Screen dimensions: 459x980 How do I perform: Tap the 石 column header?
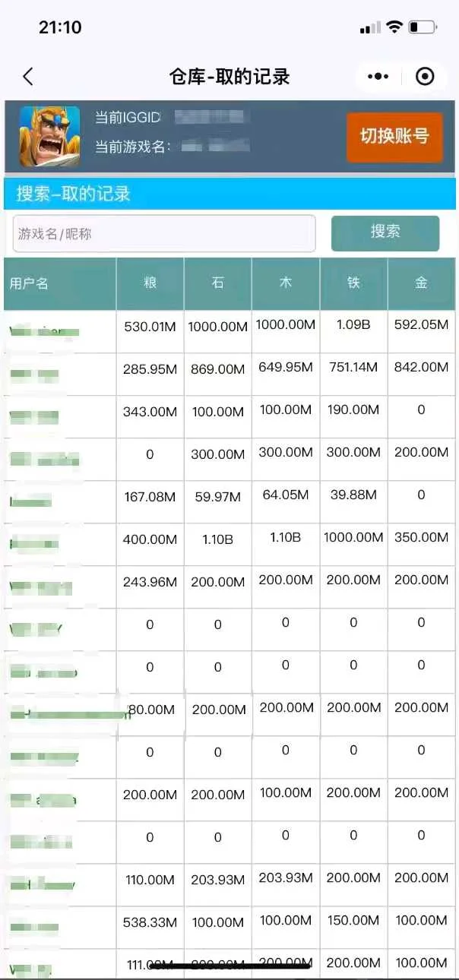click(217, 283)
